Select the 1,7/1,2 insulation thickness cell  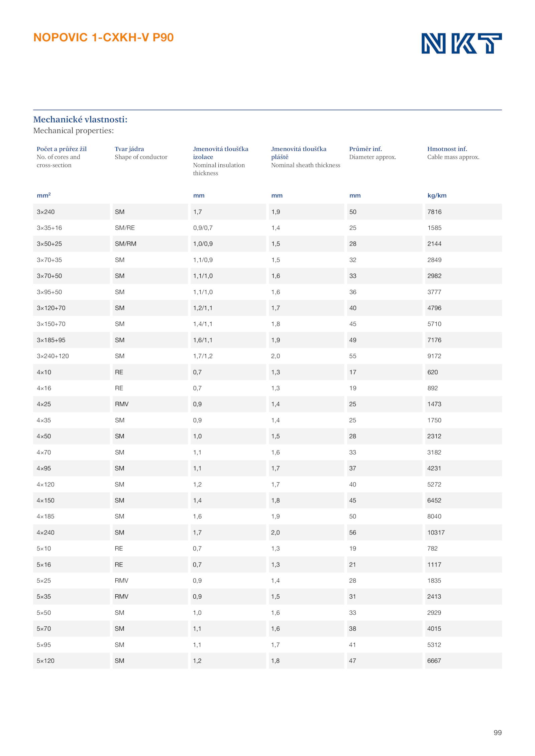203,356
